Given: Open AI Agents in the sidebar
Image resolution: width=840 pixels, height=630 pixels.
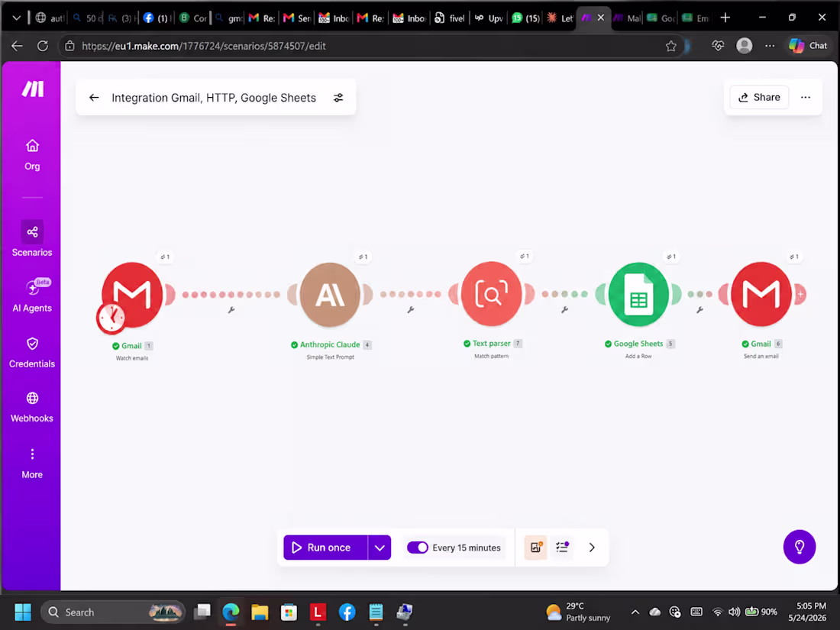Looking at the screenshot, I should coord(32,296).
